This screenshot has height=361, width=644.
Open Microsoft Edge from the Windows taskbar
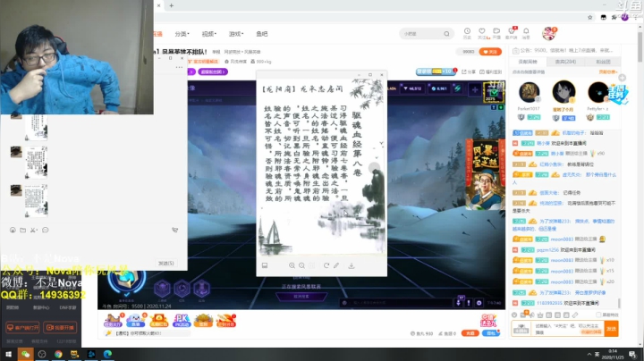[x=107, y=354]
